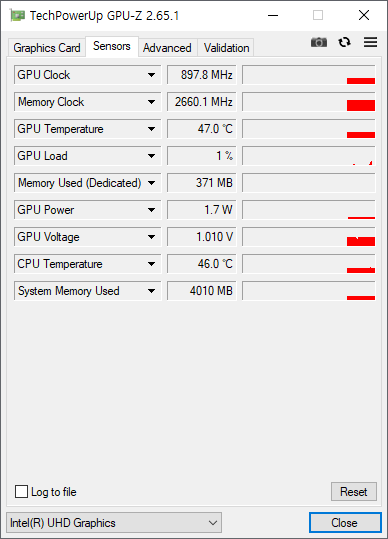388x539 pixels.
Task: Open the Advanced tab
Action: click(167, 47)
